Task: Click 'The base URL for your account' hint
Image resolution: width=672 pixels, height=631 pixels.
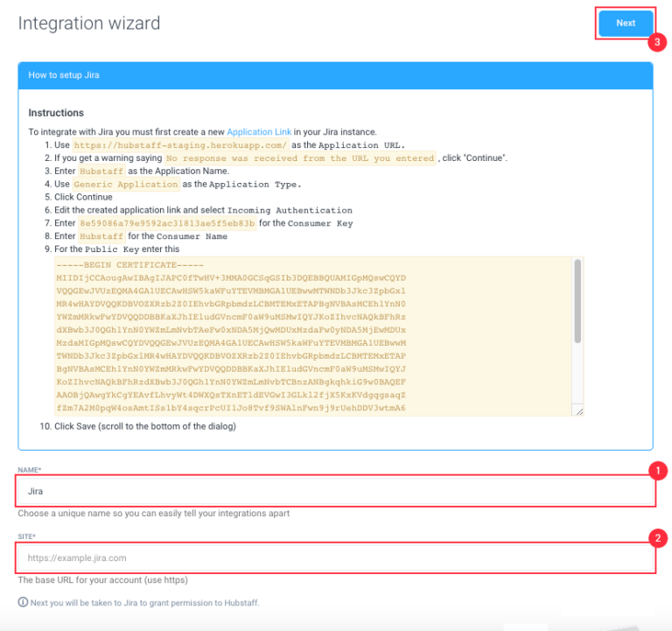Action: point(103,580)
